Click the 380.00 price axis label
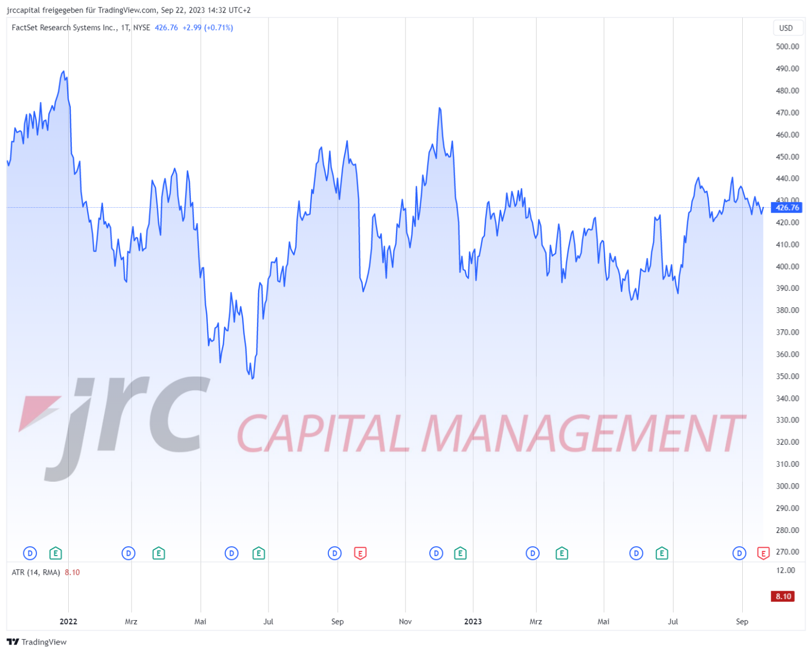Viewport: 812px width, 653px height. (788, 310)
